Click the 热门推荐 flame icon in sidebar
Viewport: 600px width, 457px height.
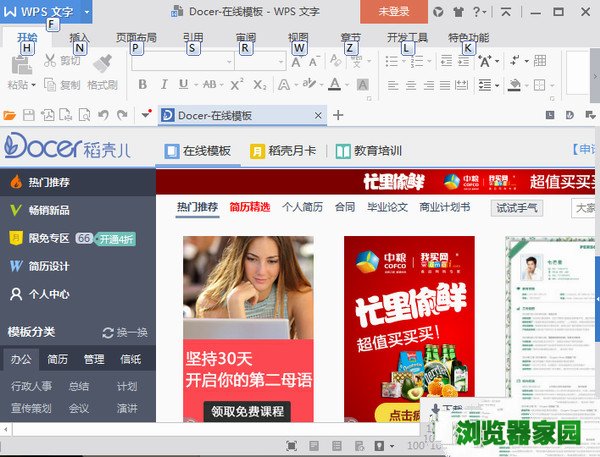(15, 182)
